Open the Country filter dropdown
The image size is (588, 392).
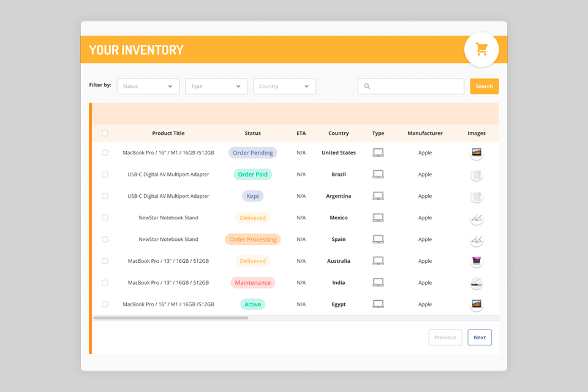pyautogui.click(x=285, y=86)
